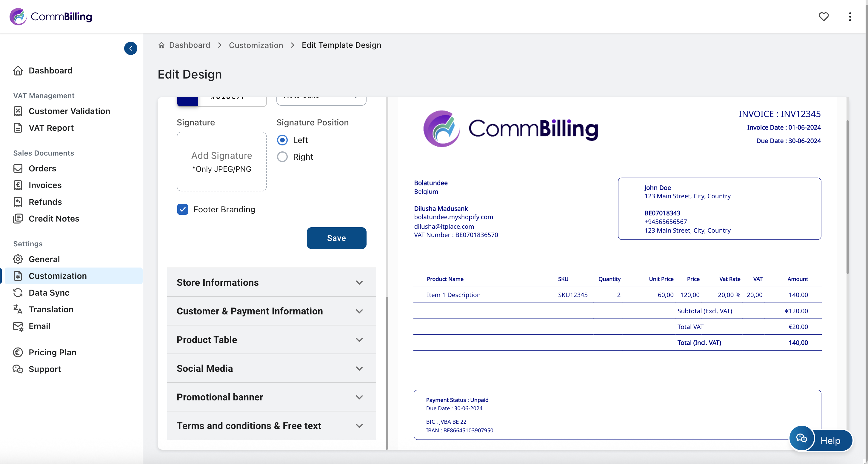Viewport: 868px width, 464px height.
Task: Open the three-dot options menu
Action: click(849, 16)
